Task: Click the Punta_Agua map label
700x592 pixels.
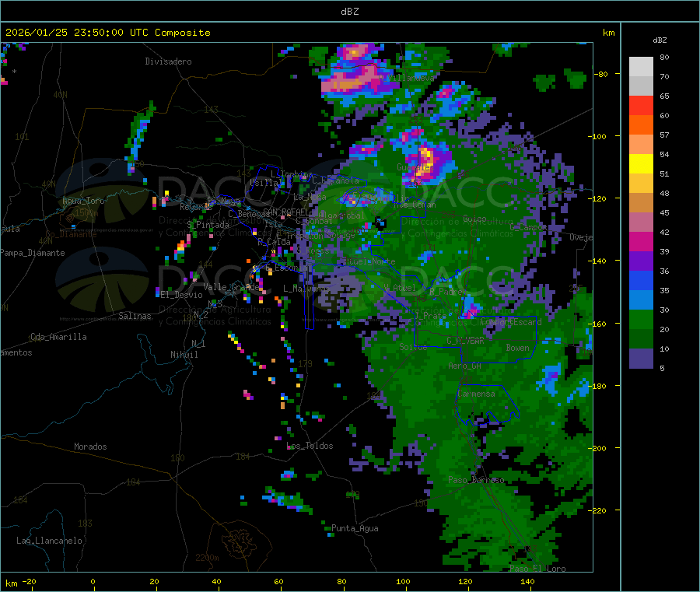Action: pos(355,529)
